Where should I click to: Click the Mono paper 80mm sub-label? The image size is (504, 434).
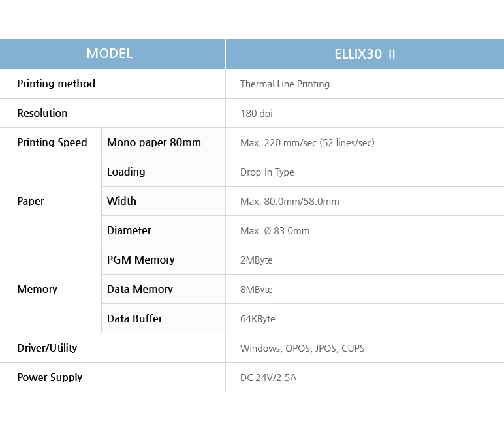click(154, 142)
